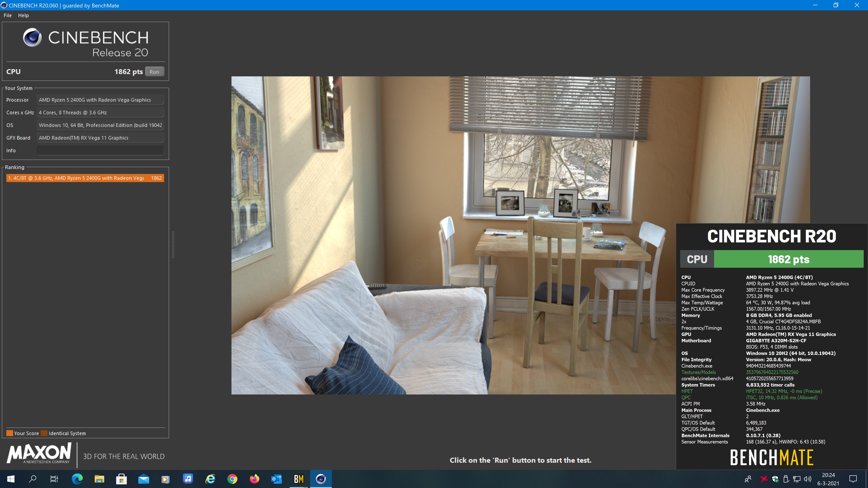Select the Ryzen 5 2400G ranking entry
This screenshot has height=488, width=868.
pyautogui.click(x=85, y=178)
